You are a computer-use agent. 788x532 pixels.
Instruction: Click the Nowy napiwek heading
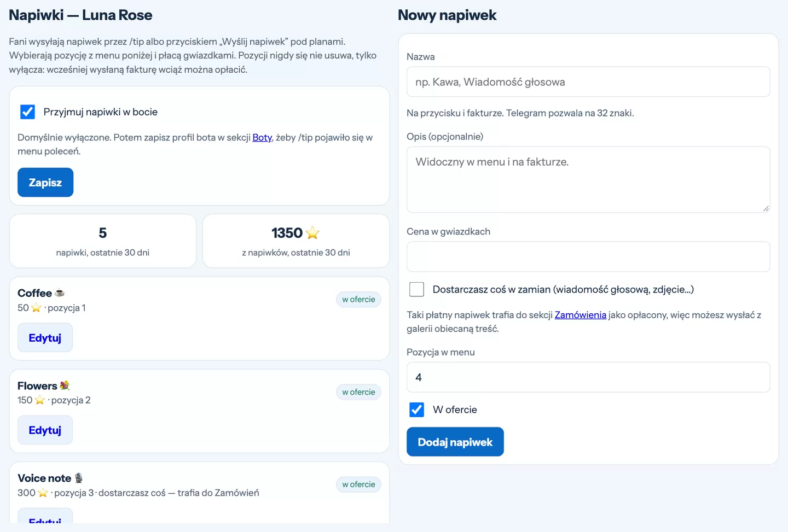coord(447,15)
